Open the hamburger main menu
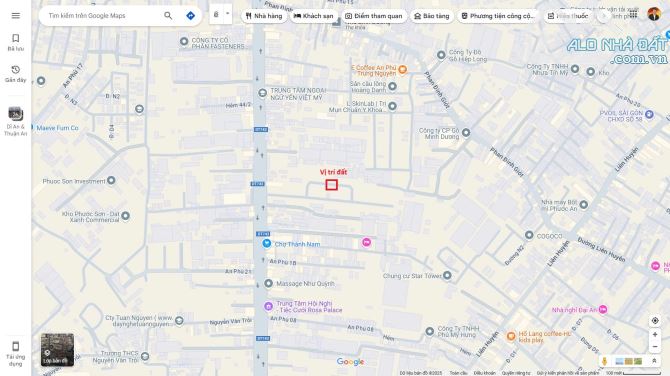The image size is (670, 376). (15, 16)
